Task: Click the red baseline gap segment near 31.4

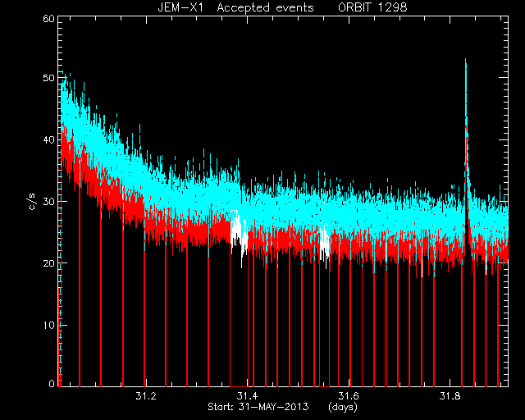Action: (239, 386)
